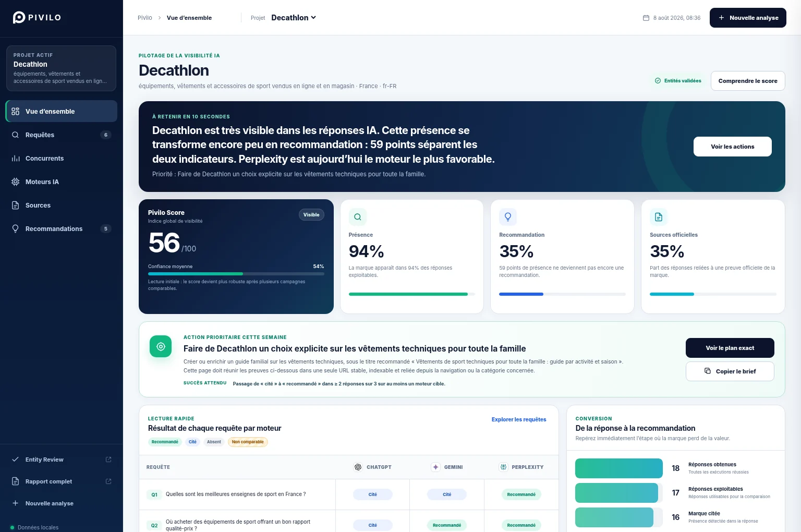801x532 pixels.
Task: Click the Concurrents bar chart icon
Action: pos(16,158)
